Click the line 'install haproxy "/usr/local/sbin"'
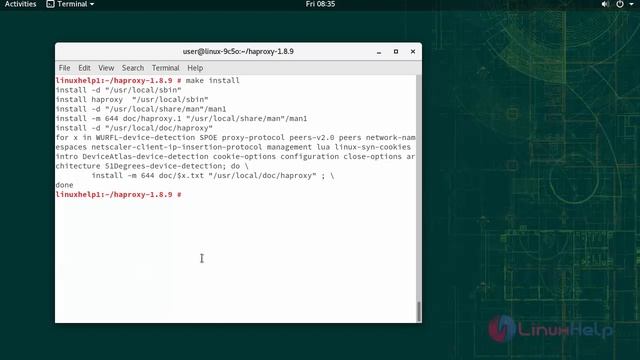The width and height of the screenshot is (640, 360). point(132,99)
